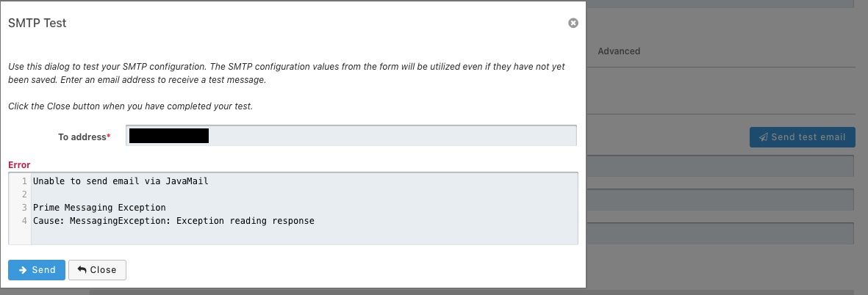Click the red Error label
The width and height of the screenshot is (868, 295).
tap(19, 164)
